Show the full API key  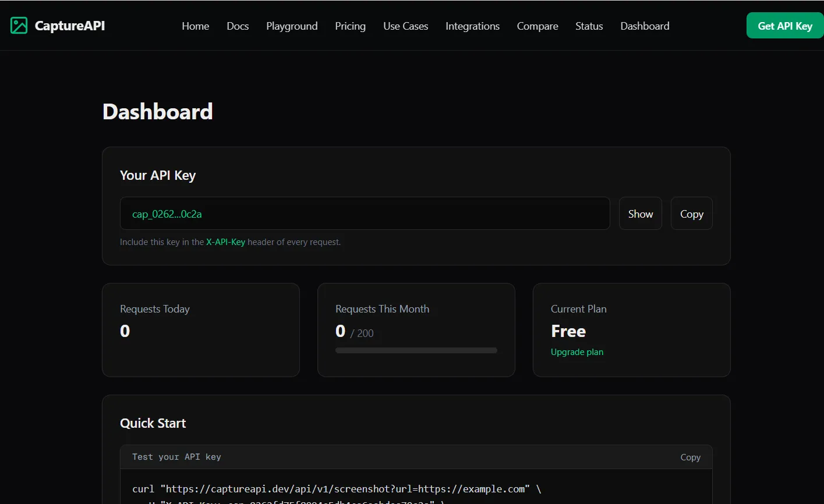coord(641,214)
